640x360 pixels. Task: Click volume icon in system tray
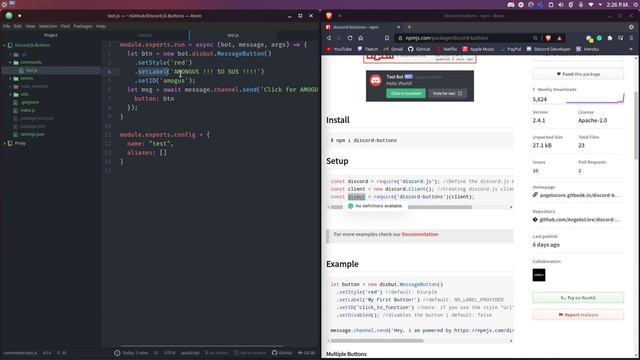(560, 4)
